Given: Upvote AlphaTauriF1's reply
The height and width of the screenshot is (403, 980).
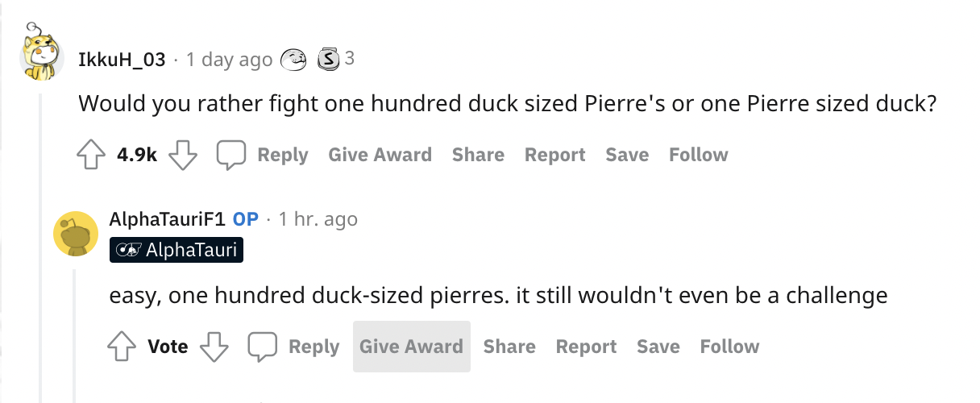Looking at the screenshot, I should click(122, 347).
